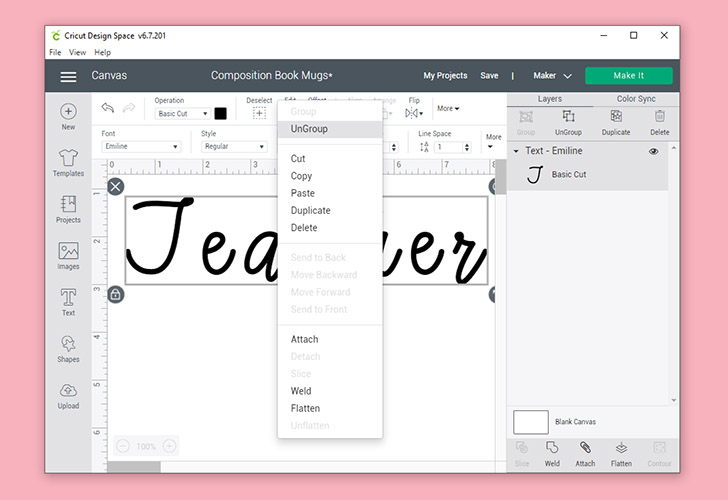The height and width of the screenshot is (500, 728).
Task: Open the View menu
Action: click(77, 52)
